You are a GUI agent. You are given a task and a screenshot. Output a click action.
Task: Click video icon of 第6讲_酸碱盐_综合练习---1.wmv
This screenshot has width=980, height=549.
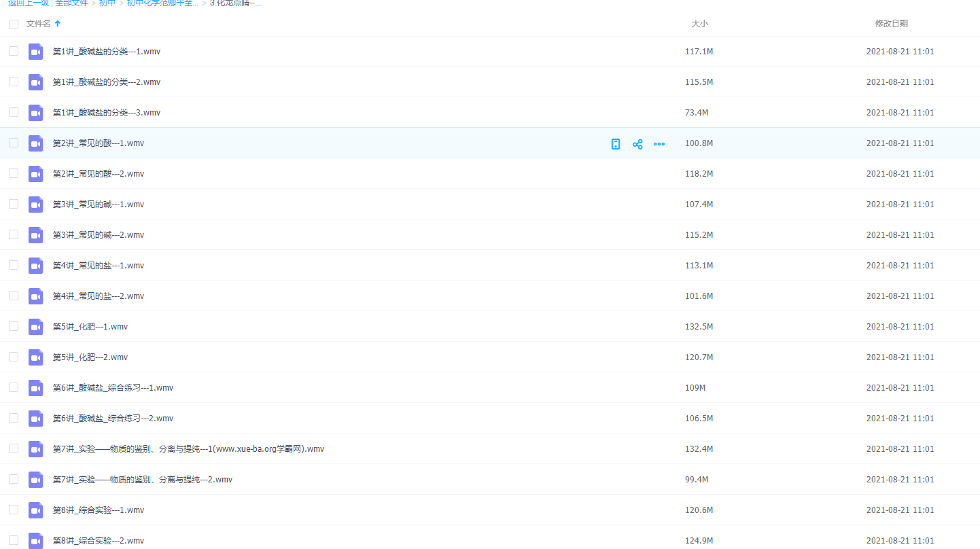(36, 388)
